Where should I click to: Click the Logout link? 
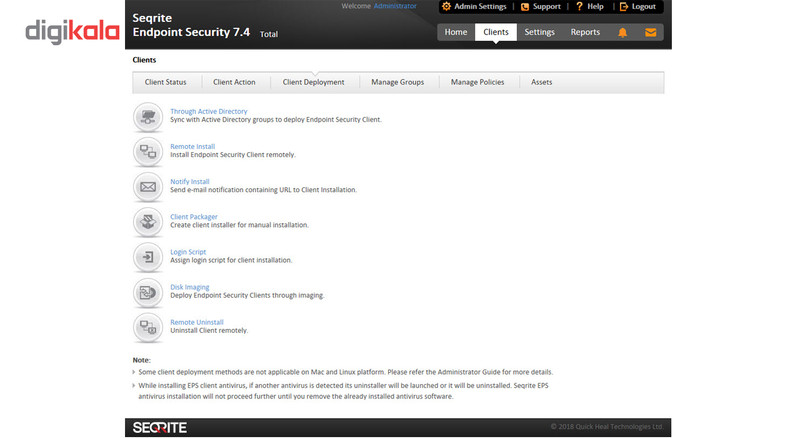point(638,7)
